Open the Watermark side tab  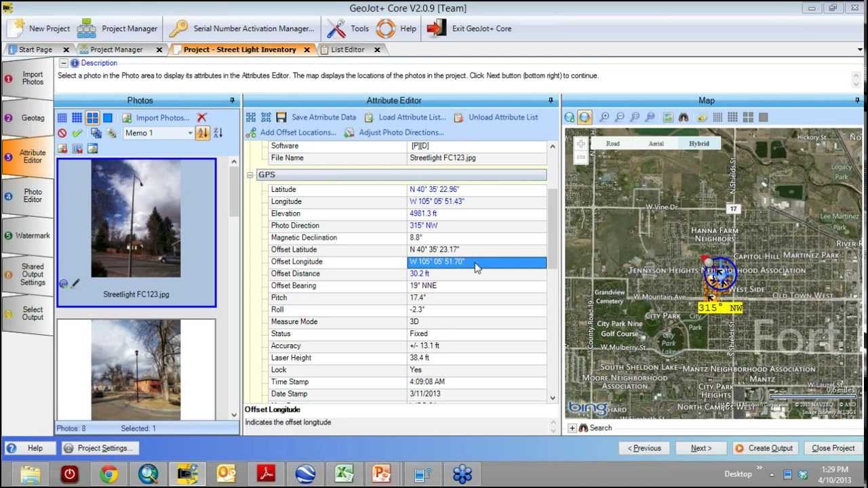click(28, 236)
